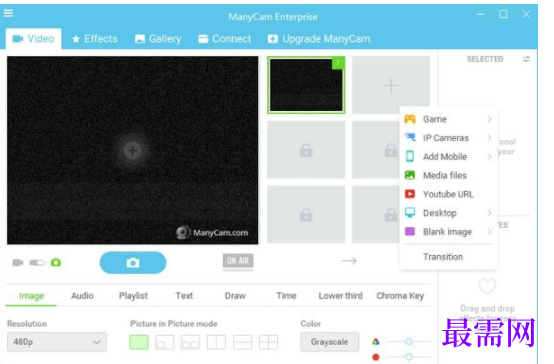Toggle the ON AIR button
This screenshot has height=364, width=554.
point(238,261)
